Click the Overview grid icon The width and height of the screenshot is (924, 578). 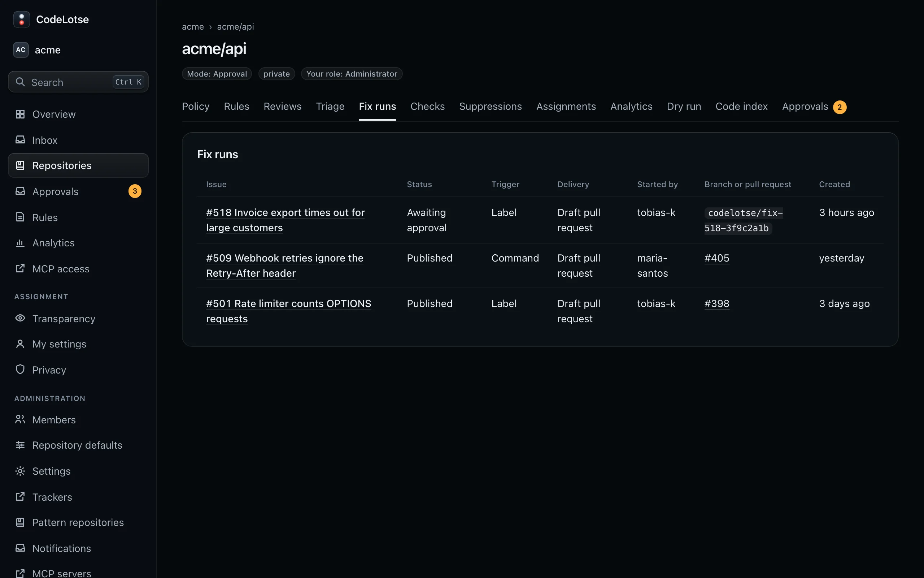(x=20, y=114)
